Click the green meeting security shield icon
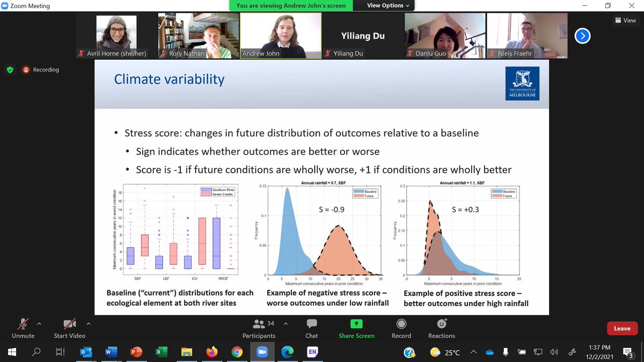Screen dimensions: 644x362 click(10, 69)
